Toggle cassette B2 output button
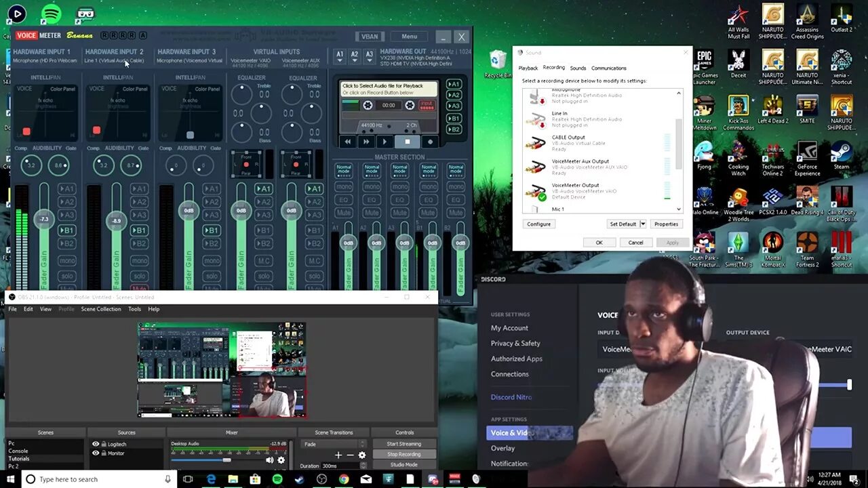 [454, 129]
